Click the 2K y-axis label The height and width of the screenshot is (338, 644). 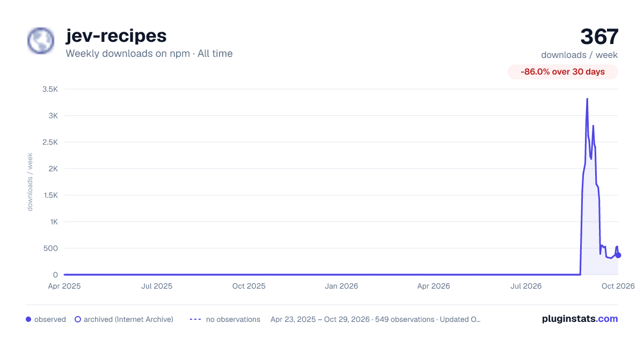53,168
